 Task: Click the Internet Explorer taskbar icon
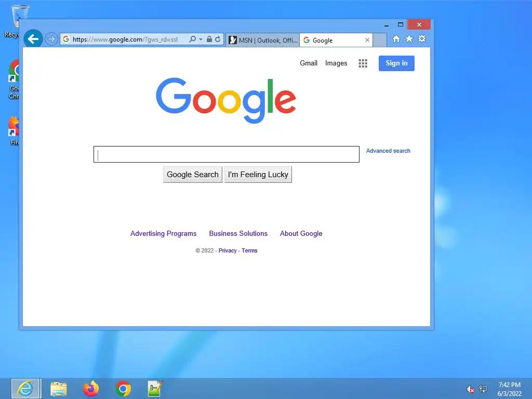pos(26,389)
